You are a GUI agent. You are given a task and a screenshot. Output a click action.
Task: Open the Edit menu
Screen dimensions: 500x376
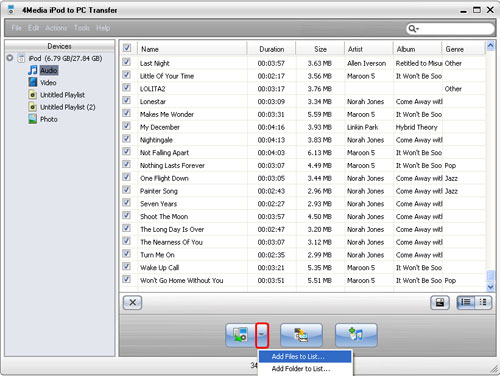click(33, 28)
